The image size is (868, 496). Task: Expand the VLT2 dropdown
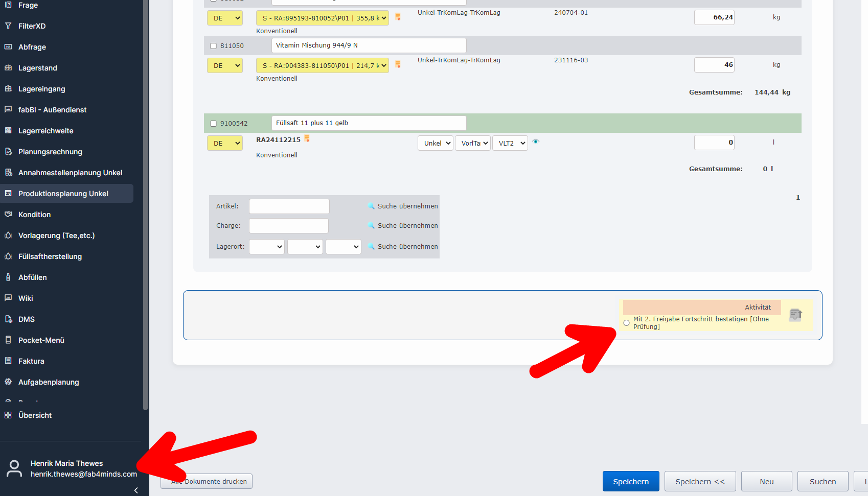click(x=510, y=143)
